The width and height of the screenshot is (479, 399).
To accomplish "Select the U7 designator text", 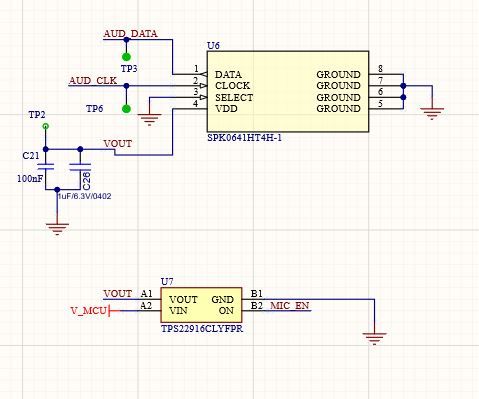I will (x=167, y=282).
